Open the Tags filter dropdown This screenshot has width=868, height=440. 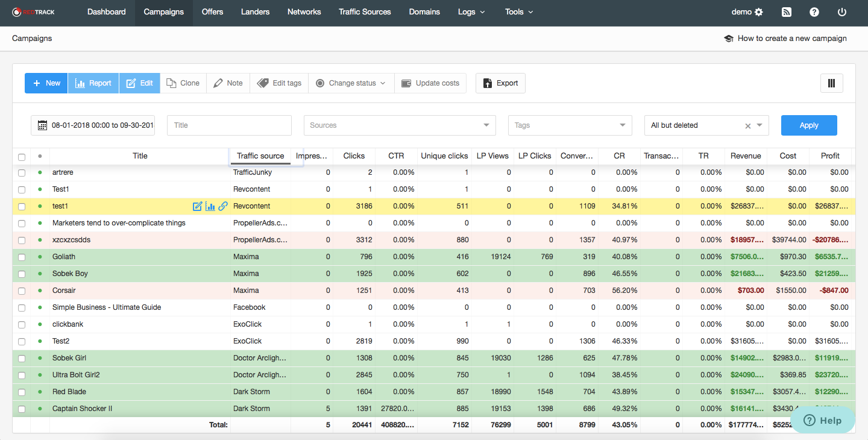click(570, 125)
